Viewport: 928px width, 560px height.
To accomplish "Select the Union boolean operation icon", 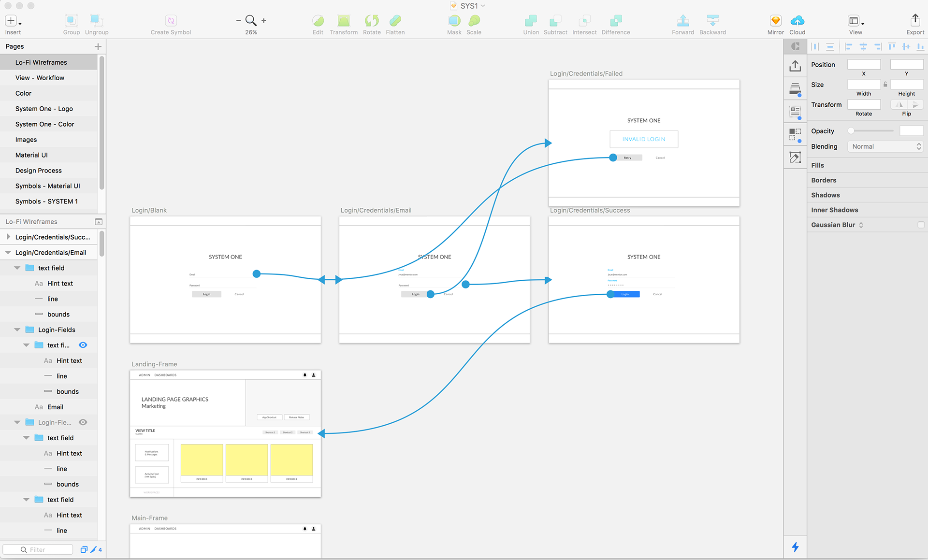I will pyautogui.click(x=531, y=21).
